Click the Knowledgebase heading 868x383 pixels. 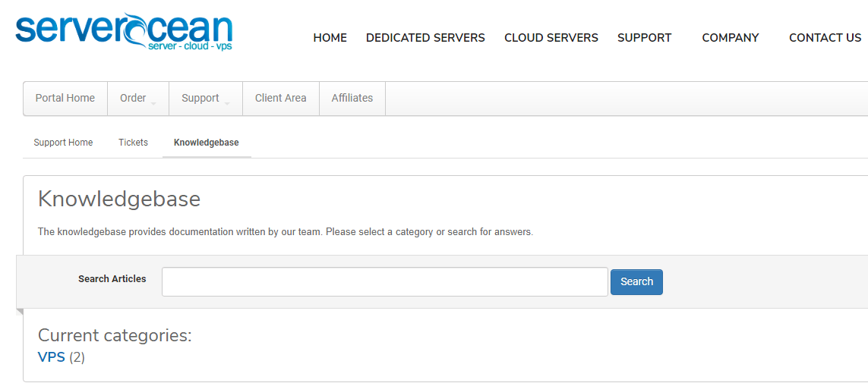click(x=119, y=199)
